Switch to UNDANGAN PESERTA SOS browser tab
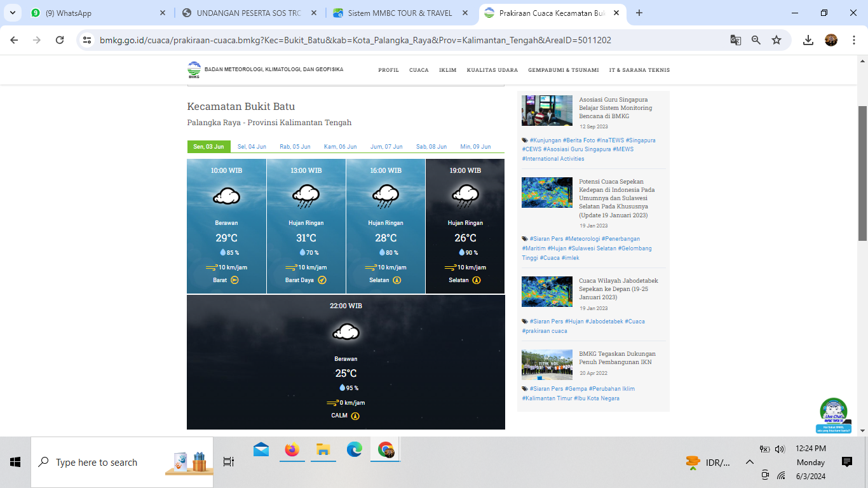The image size is (868, 488). click(x=250, y=13)
